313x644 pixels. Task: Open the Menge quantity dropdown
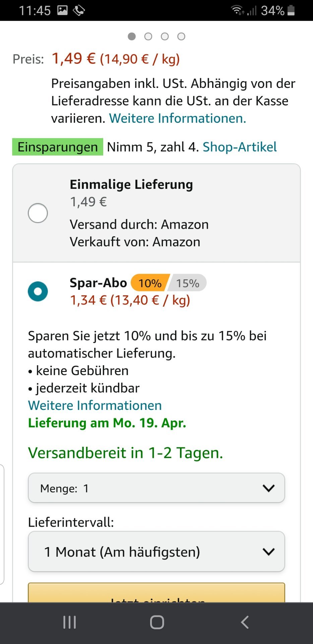(x=156, y=488)
